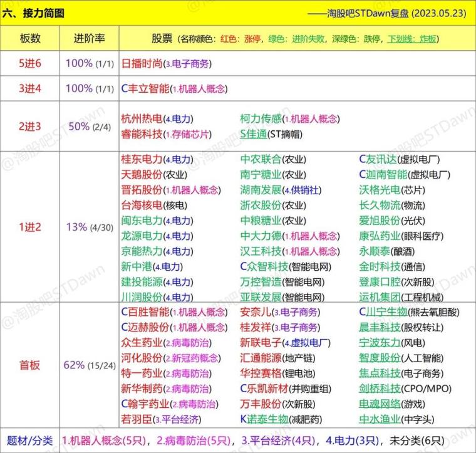
Task: Open the underlined 晨丰科技 link
Action: click(x=380, y=327)
